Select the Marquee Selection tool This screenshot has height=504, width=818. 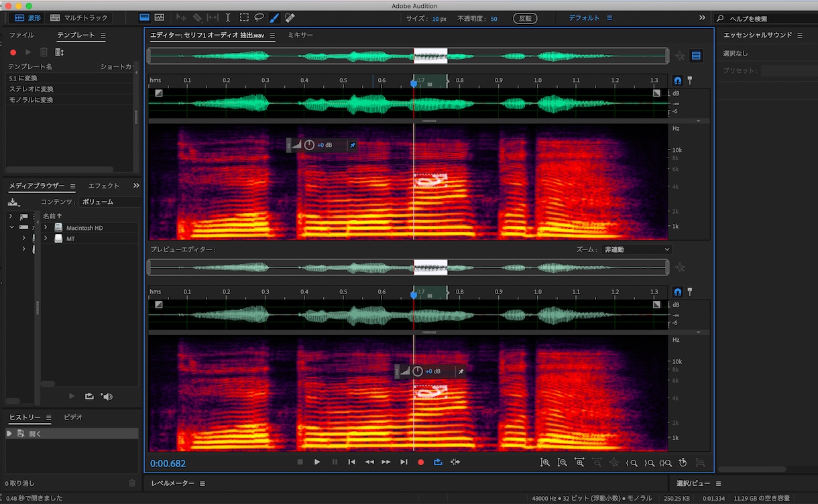coord(244,18)
